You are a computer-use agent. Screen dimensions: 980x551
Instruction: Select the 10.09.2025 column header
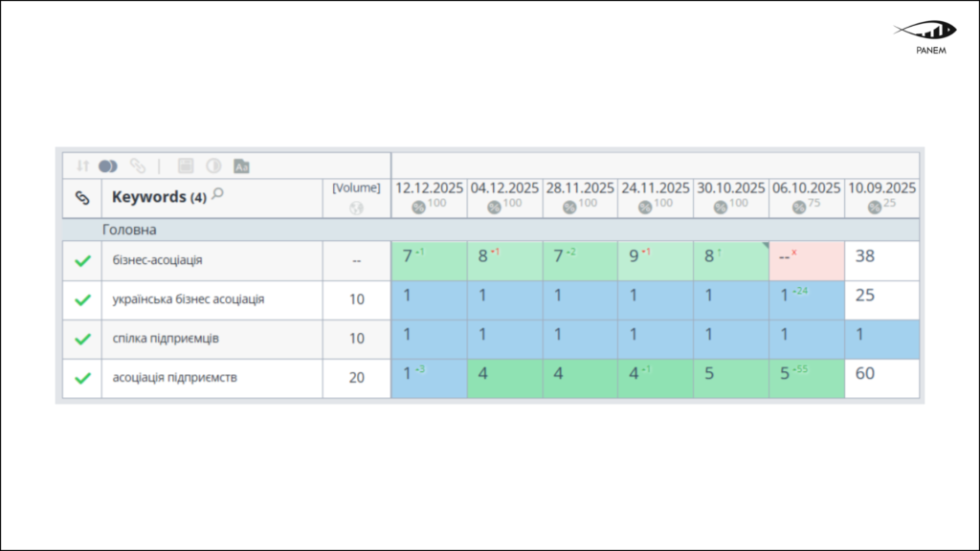click(880, 187)
